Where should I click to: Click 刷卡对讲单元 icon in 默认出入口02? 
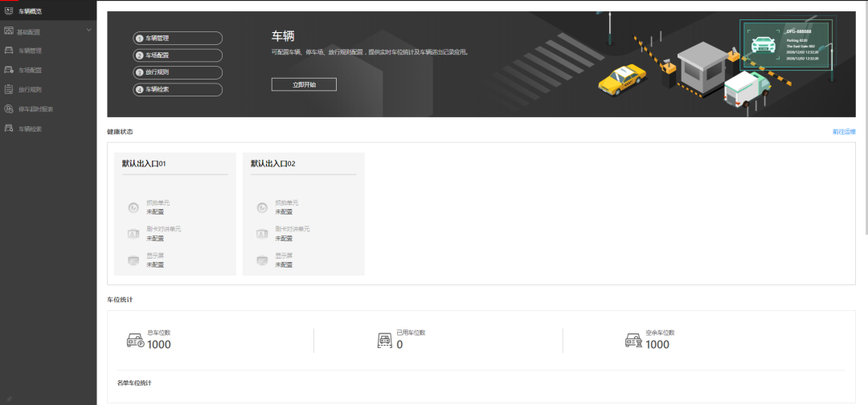click(262, 234)
